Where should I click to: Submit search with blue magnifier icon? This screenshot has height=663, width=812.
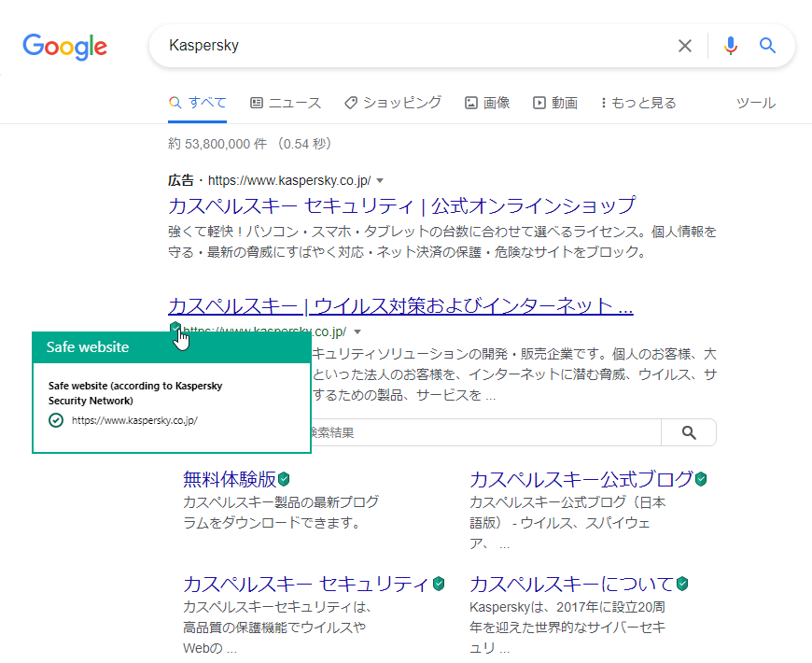tap(767, 46)
